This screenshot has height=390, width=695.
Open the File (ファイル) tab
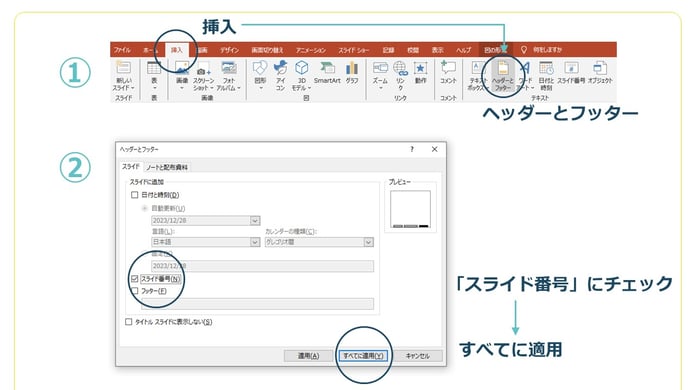pos(122,50)
